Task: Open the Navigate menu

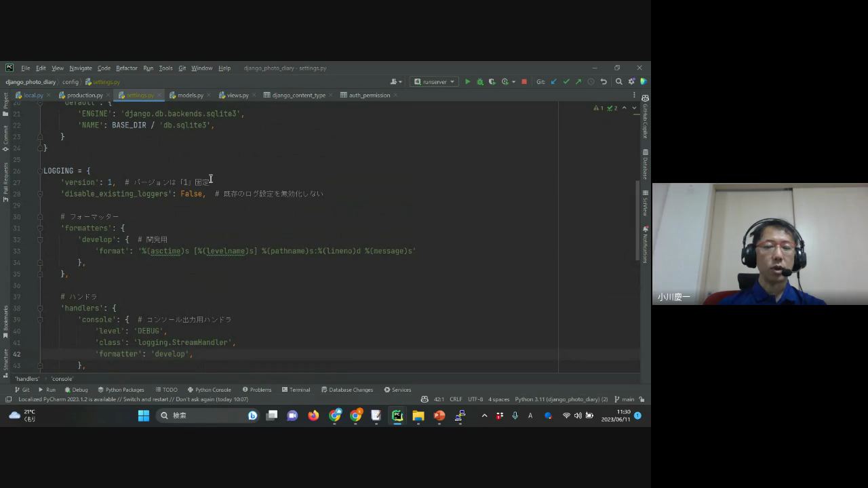Action: [x=80, y=68]
